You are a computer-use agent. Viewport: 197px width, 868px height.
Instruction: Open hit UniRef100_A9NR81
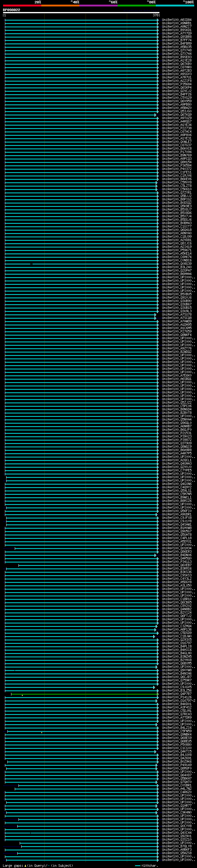tap(176, 23)
